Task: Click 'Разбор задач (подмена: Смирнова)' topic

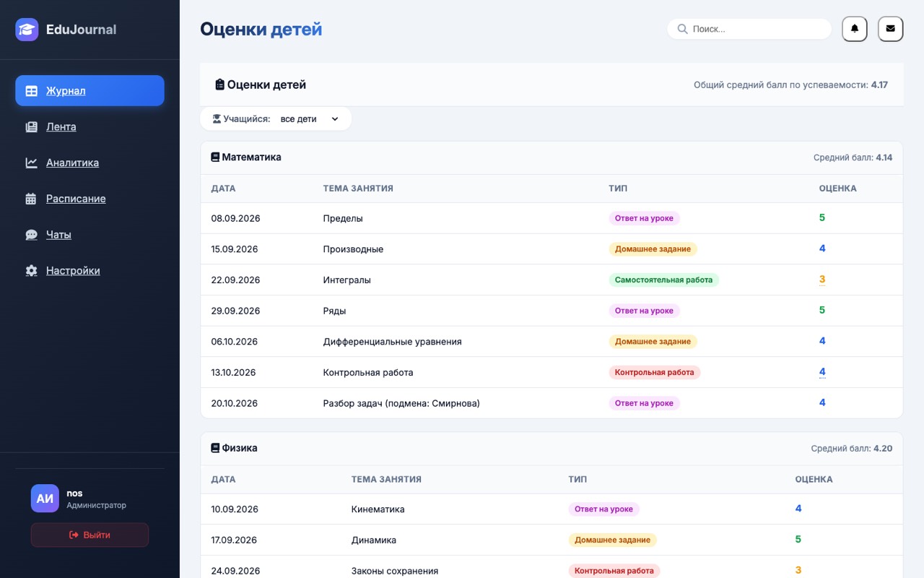Action: (401, 403)
